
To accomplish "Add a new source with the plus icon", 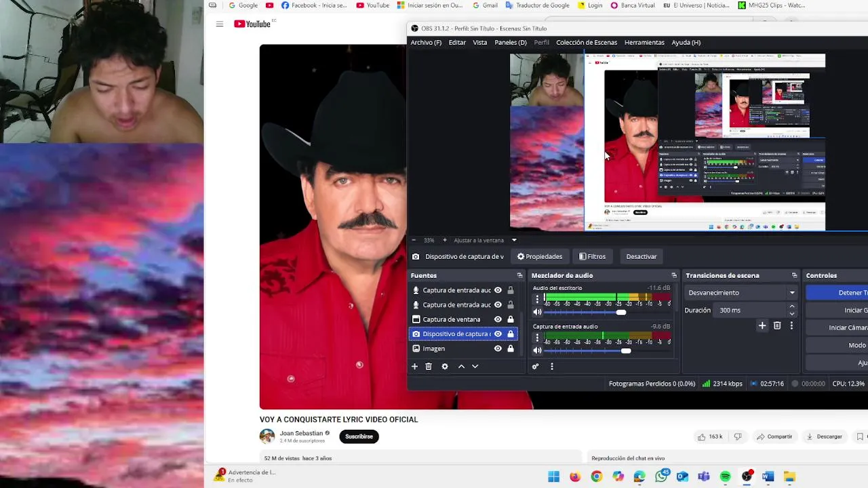I will 414,366.
